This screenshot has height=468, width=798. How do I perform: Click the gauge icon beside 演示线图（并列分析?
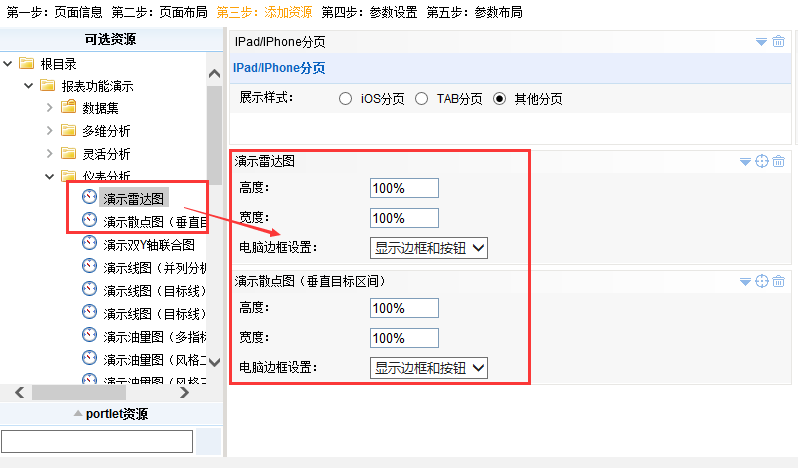(89, 266)
